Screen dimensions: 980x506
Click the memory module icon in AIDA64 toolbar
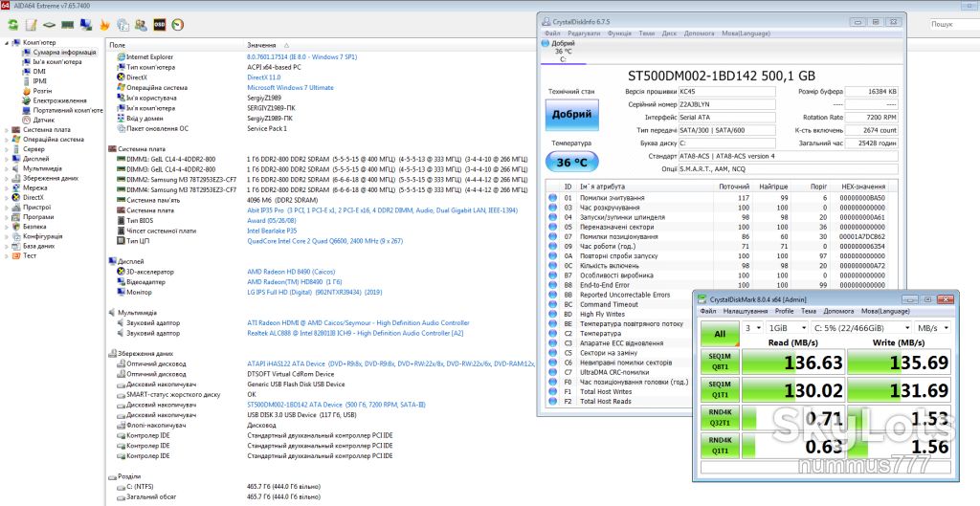point(68,25)
